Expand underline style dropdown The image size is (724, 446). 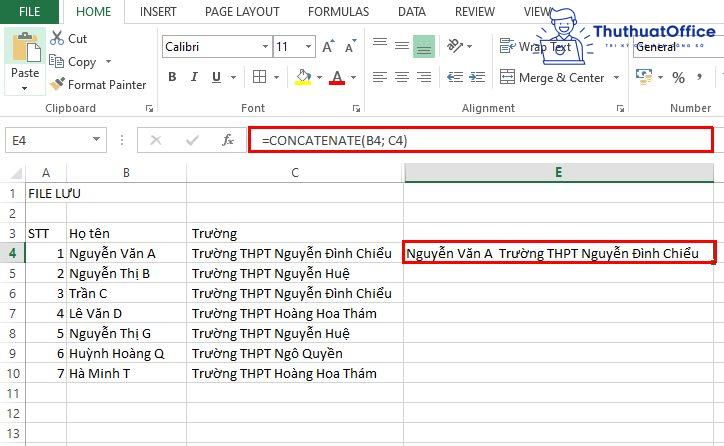tap(233, 77)
